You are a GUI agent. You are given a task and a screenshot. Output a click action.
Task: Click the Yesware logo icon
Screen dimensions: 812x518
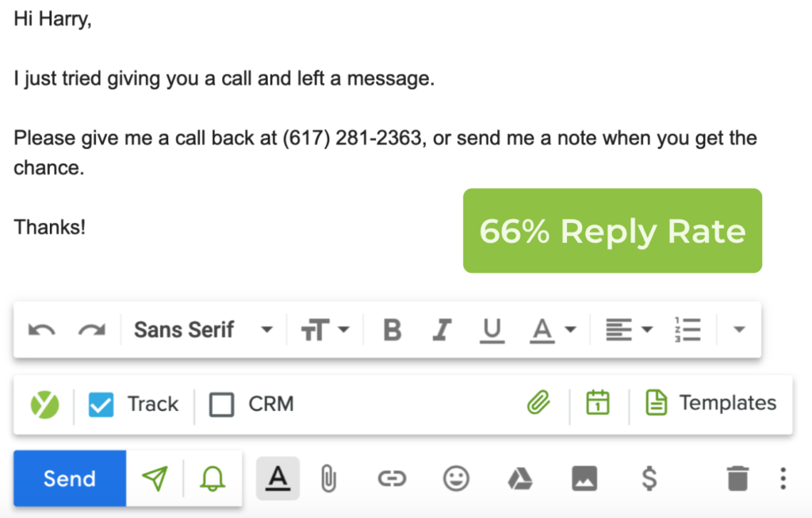click(x=44, y=404)
